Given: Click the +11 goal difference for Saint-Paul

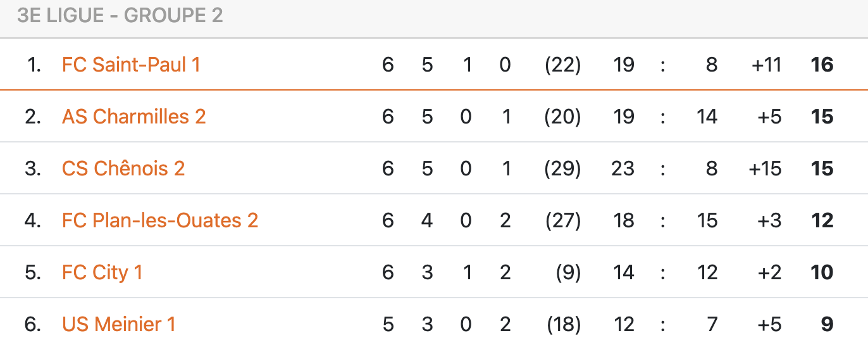Looking at the screenshot, I should pyautogui.click(x=766, y=65).
